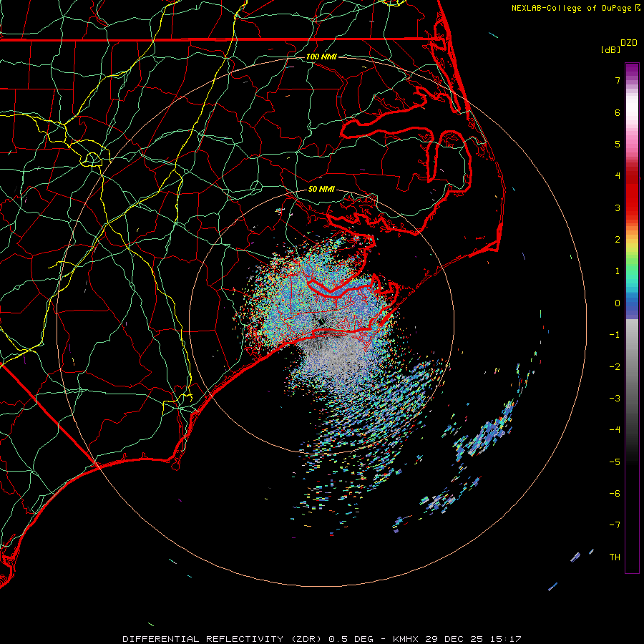Click the -6 value on the color scale
Screen dimensions: 644x644
[x=615, y=494]
